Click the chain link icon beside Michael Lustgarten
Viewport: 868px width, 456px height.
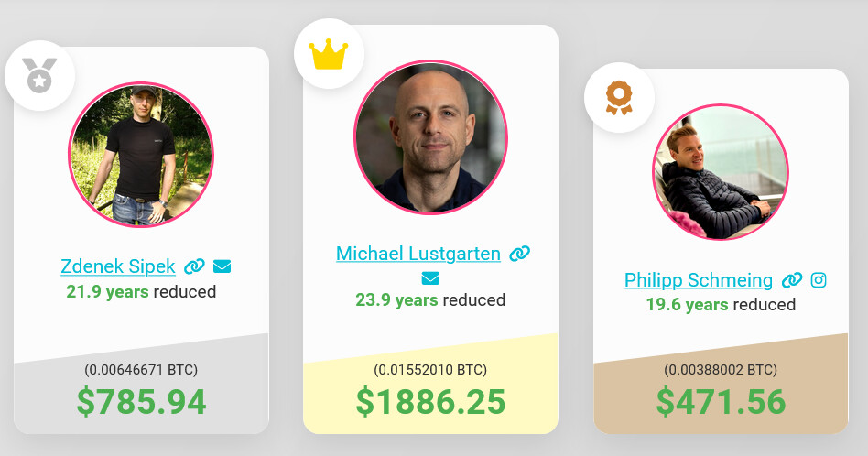pyautogui.click(x=519, y=254)
